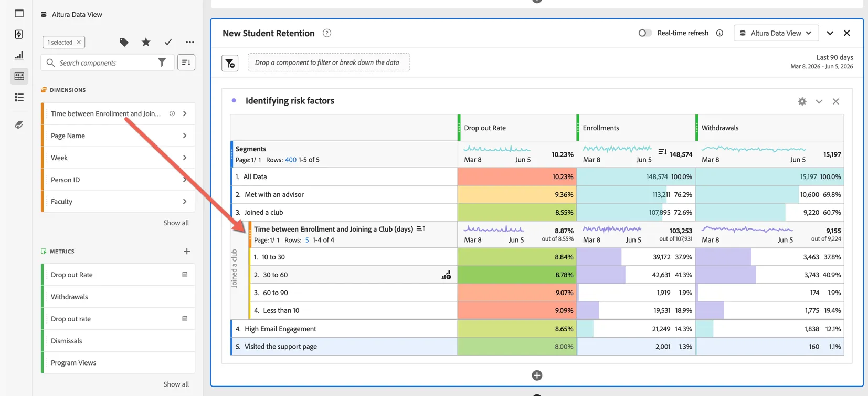Add a new visualization with bottom plus button

point(537,376)
